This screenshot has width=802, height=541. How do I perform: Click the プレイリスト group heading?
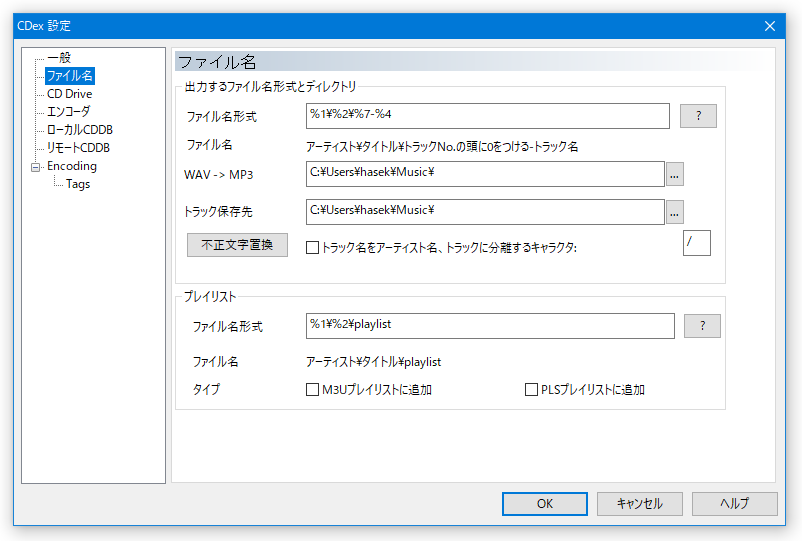click(210, 297)
